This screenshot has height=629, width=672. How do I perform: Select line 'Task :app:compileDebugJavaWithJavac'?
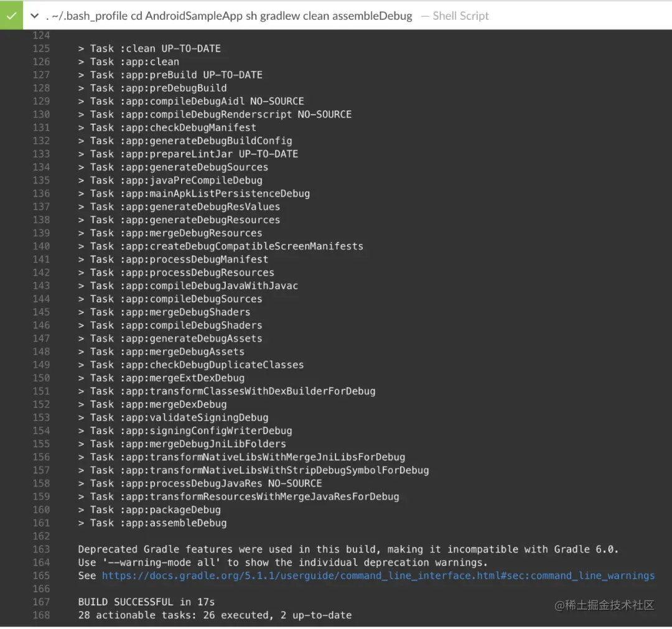188,286
